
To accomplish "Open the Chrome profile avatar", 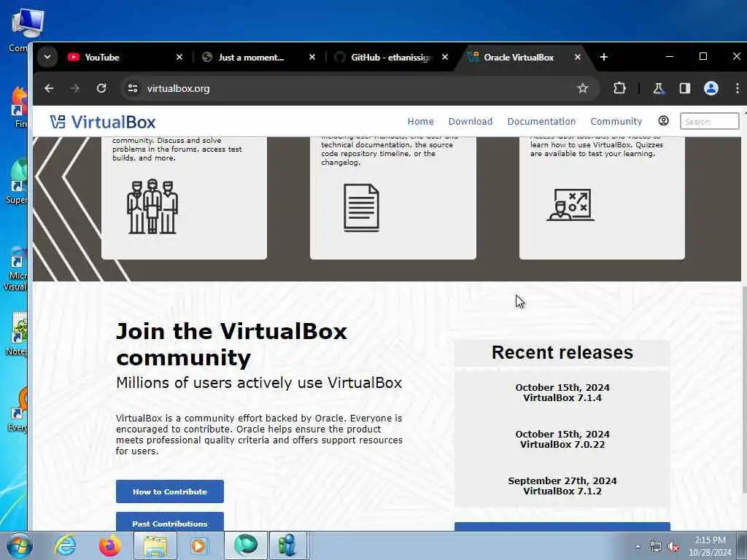I will click(711, 88).
